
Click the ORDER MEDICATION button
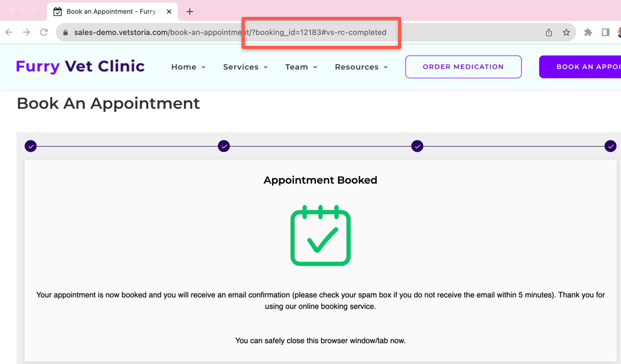tap(463, 66)
